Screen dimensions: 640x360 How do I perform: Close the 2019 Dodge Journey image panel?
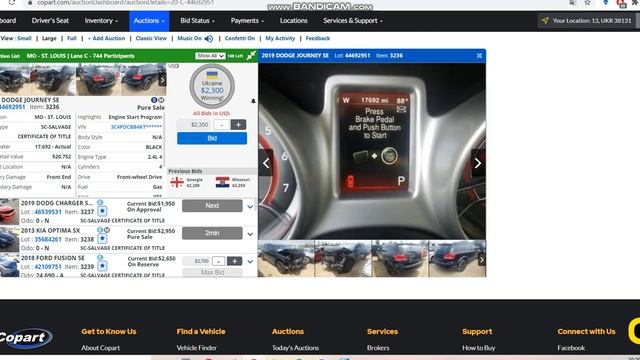click(479, 56)
